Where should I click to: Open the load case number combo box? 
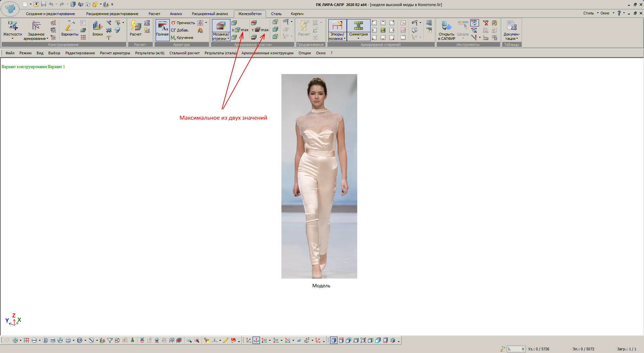[x=523, y=349]
